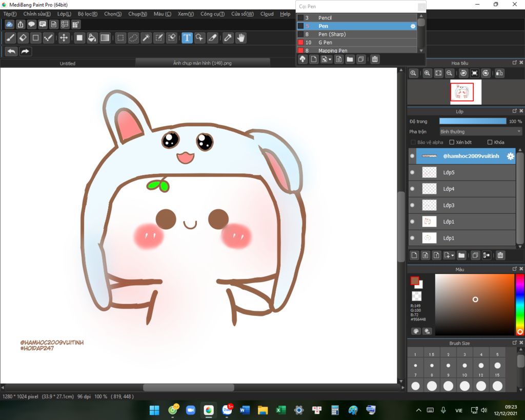Viewport: 525px width, 420px height.
Task: Enable the Xén bớt clipping checkbox
Action: pyautogui.click(x=452, y=143)
